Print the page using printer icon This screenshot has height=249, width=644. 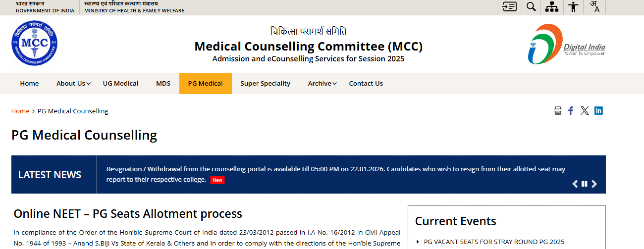coord(558,111)
